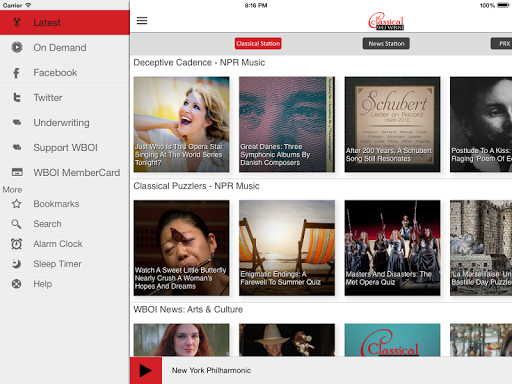The height and width of the screenshot is (384, 512).
Task: Open the On Demand play icon
Action: click(x=17, y=47)
